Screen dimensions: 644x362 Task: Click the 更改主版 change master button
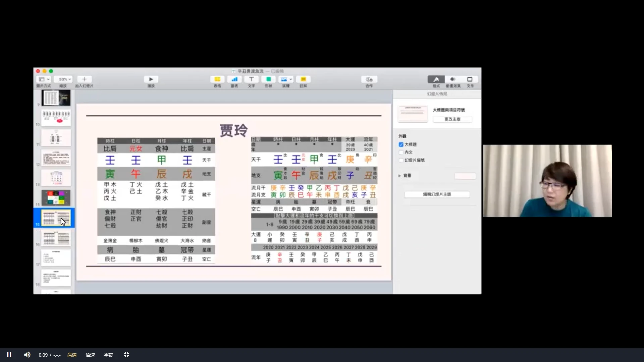[452, 119]
